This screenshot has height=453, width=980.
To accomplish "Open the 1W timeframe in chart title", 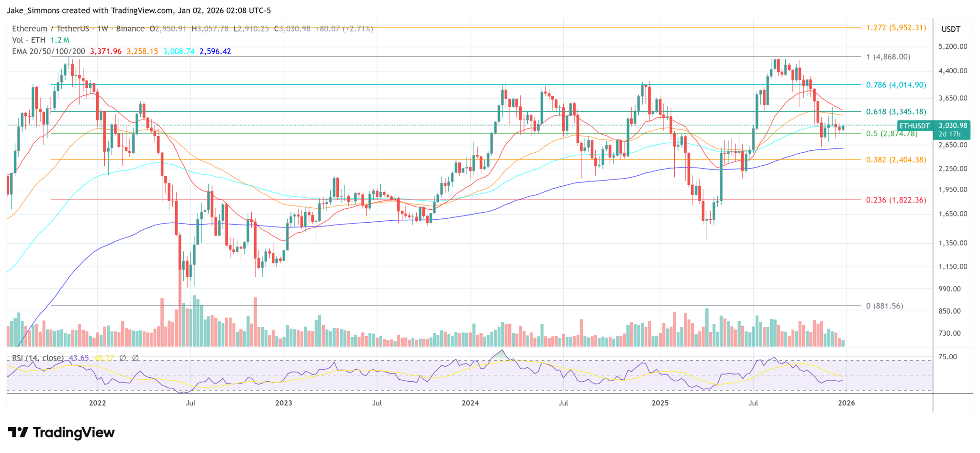I will [102, 29].
